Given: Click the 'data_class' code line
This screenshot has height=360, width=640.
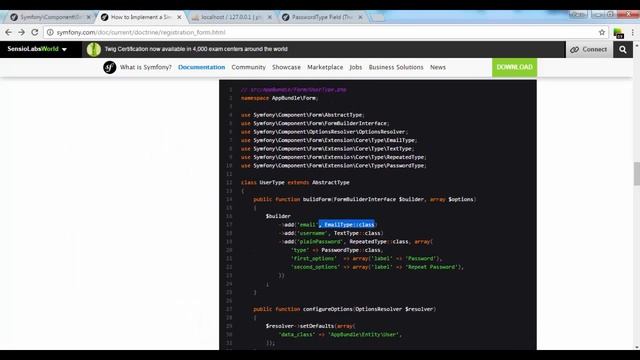Looking at the screenshot, I should pos(340,334).
